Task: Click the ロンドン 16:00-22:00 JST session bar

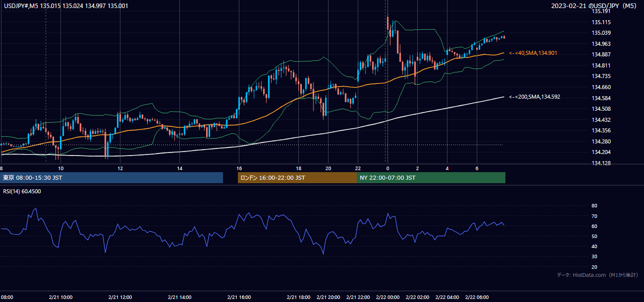Action: (x=297, y=178)
